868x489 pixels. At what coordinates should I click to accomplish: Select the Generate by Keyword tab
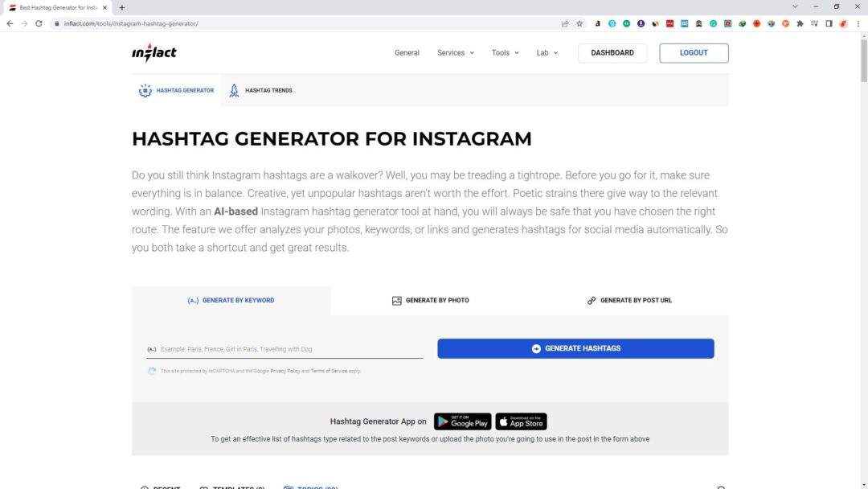pos(231,300)
